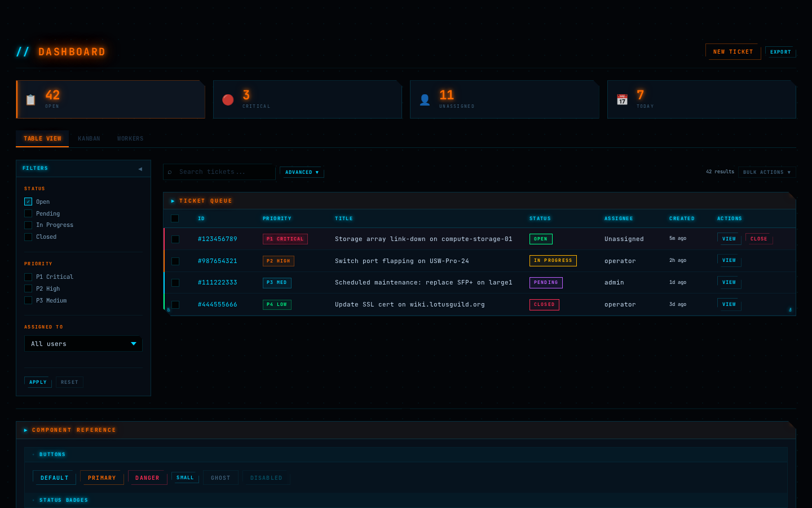This screenshot has width=812, height=508.
Task: Click the Small sample button
Action: [185, 478]
